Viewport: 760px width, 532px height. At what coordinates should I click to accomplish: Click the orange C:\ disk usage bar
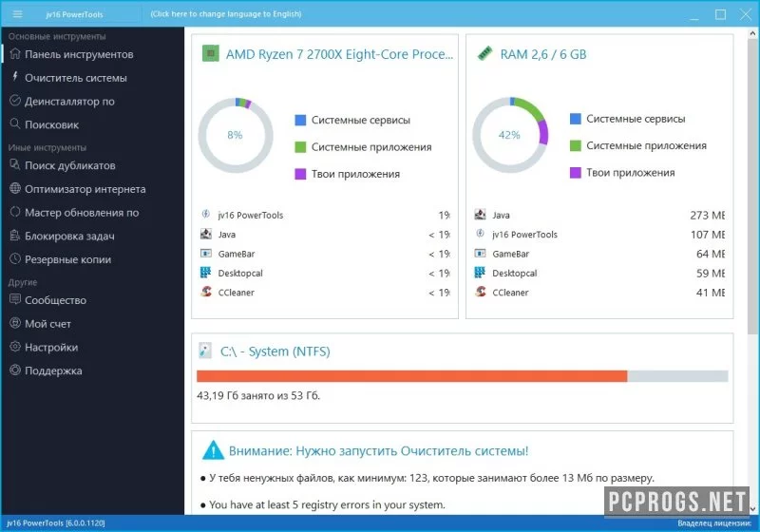click(411, 376)
